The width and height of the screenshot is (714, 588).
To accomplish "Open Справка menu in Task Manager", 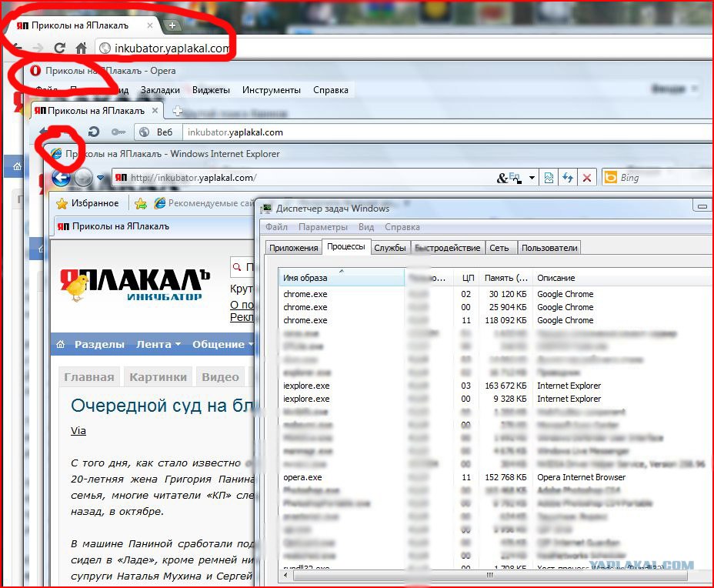I will coord(402,227).
